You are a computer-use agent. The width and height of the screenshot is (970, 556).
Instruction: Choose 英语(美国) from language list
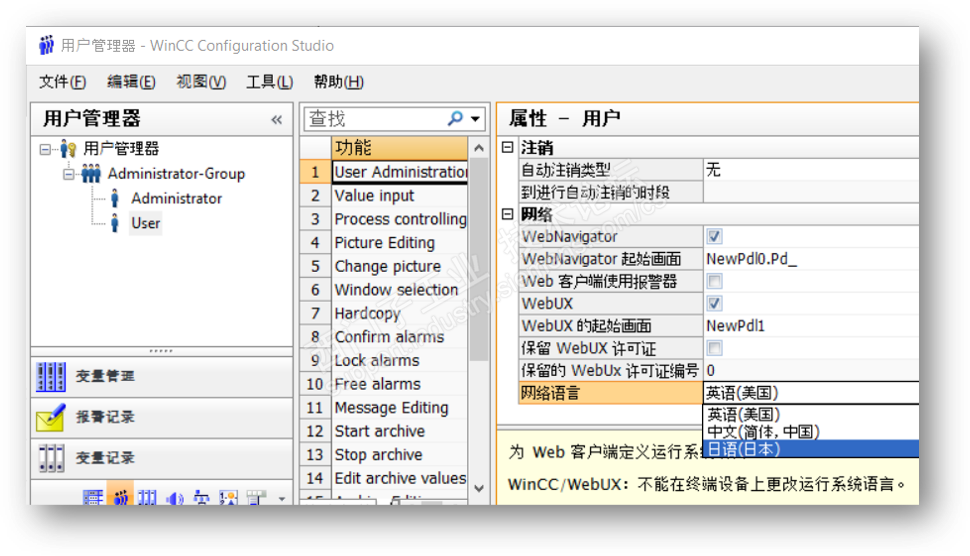click(x=811, y=414)
